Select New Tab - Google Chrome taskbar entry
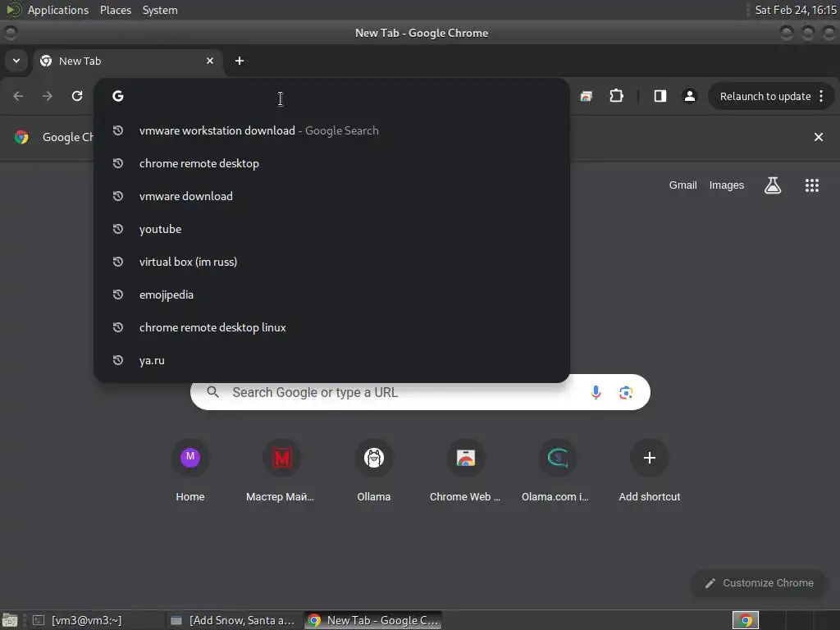Image resolution: width=840 pixels, height=630 pixels. point(373,620)
